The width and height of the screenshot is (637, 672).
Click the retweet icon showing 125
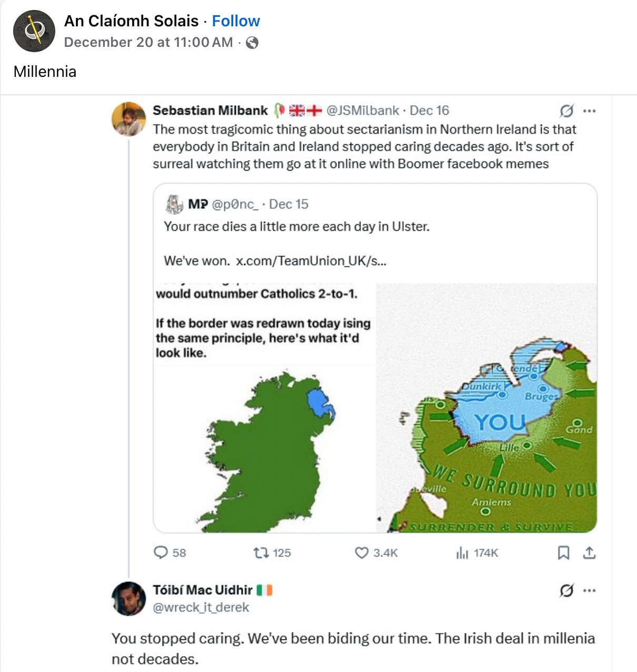point(261,552)
